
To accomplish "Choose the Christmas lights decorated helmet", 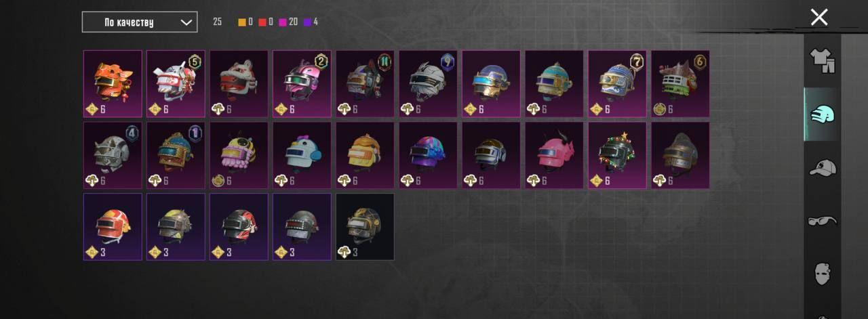I will (617, 155).
